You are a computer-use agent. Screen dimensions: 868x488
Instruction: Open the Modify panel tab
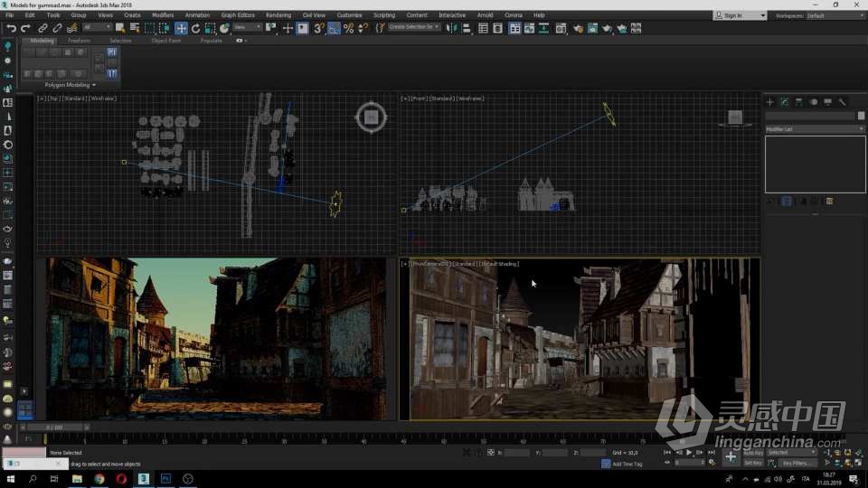tap(785, 102)
